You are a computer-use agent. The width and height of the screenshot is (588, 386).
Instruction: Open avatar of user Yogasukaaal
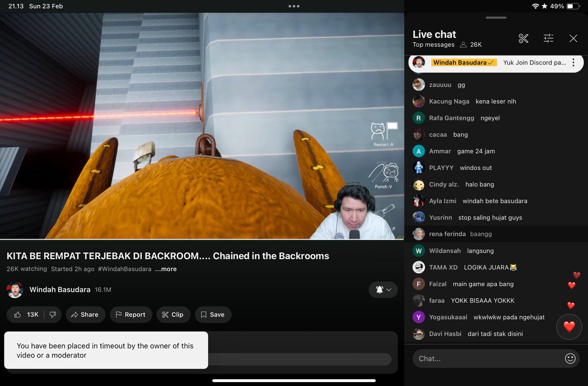pyautogui.click(x=418, y=317)
